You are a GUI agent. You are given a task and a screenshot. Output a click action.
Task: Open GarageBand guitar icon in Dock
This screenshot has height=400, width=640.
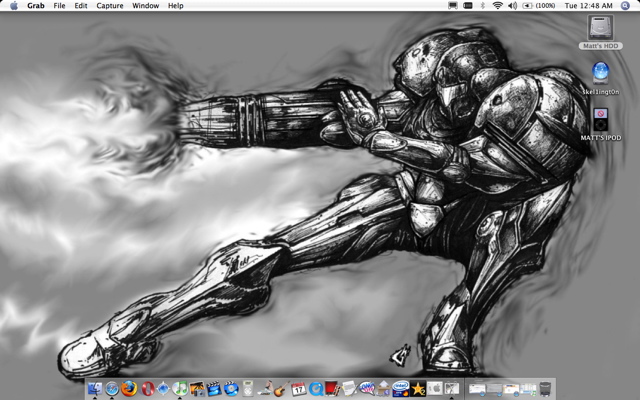pos(282,388)
